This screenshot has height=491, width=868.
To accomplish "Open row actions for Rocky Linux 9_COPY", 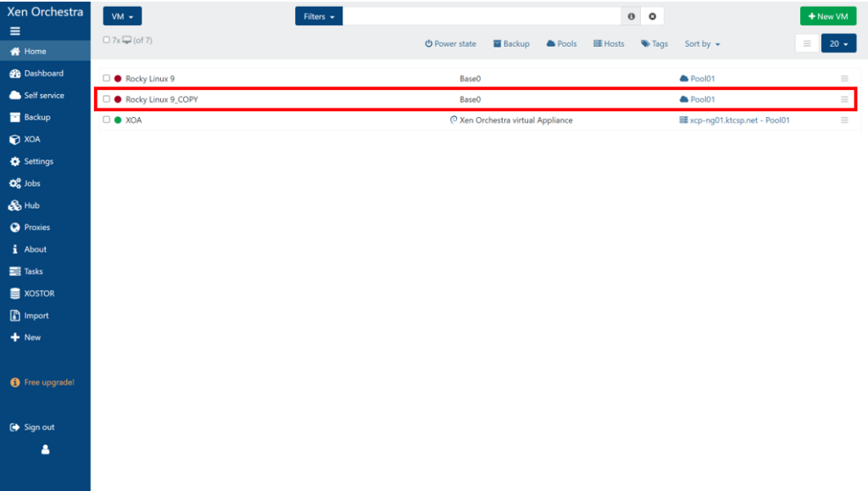I will tap(844, 99).
